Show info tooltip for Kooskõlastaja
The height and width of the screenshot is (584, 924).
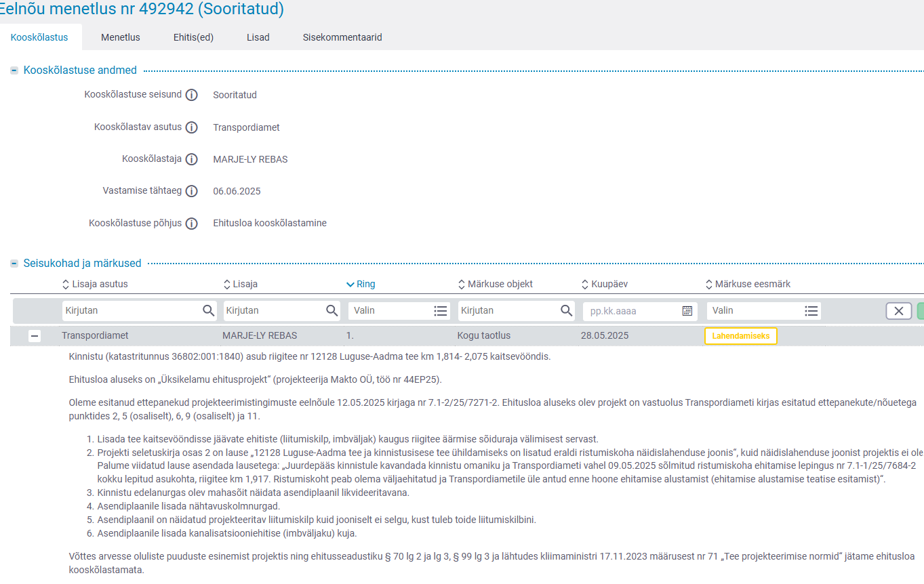click(x=192, y=159)
